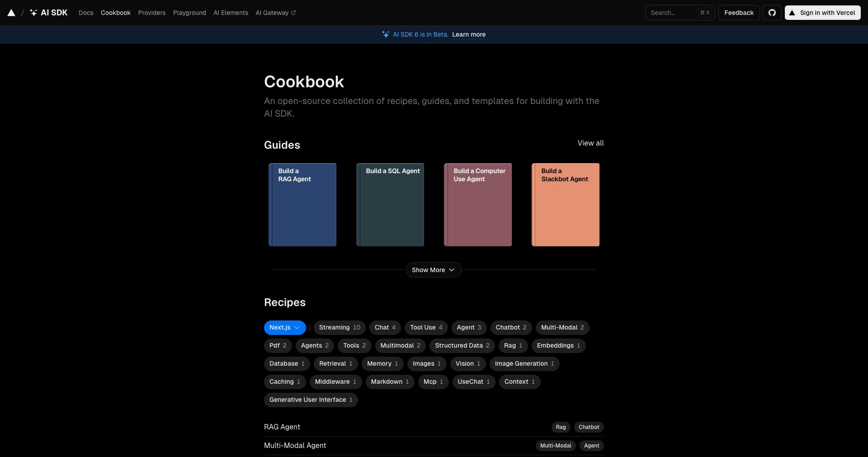Expand guides with Show More

[434, 270]
